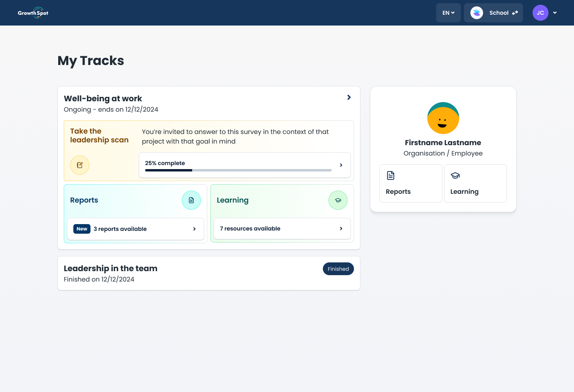Select the Leadership in the team track
This screenshot has height=392, width=574.
coord(110,268)
